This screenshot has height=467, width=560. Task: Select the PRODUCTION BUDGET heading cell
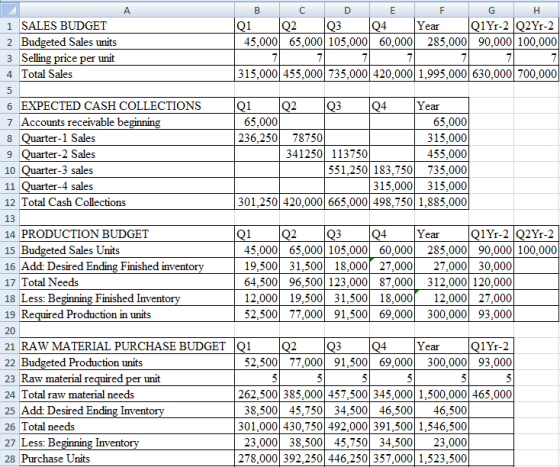(x=127, y=234)
